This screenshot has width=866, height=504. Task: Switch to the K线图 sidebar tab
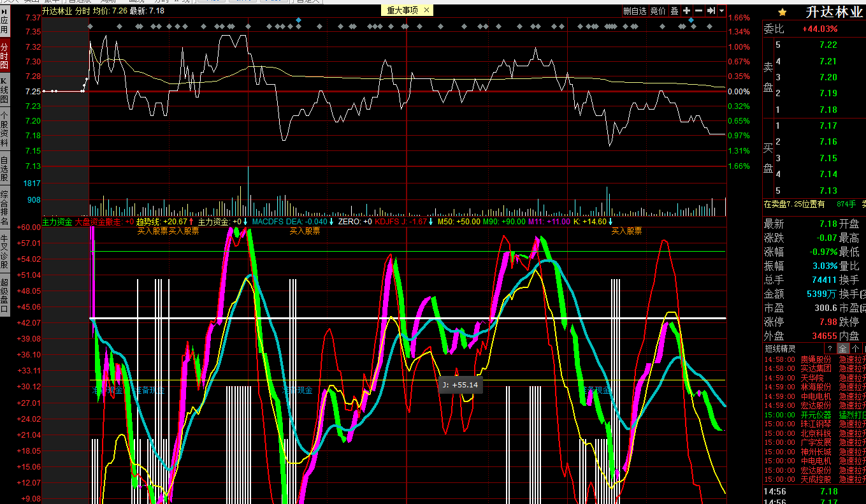pyautogui.click(x=4, y=90)
